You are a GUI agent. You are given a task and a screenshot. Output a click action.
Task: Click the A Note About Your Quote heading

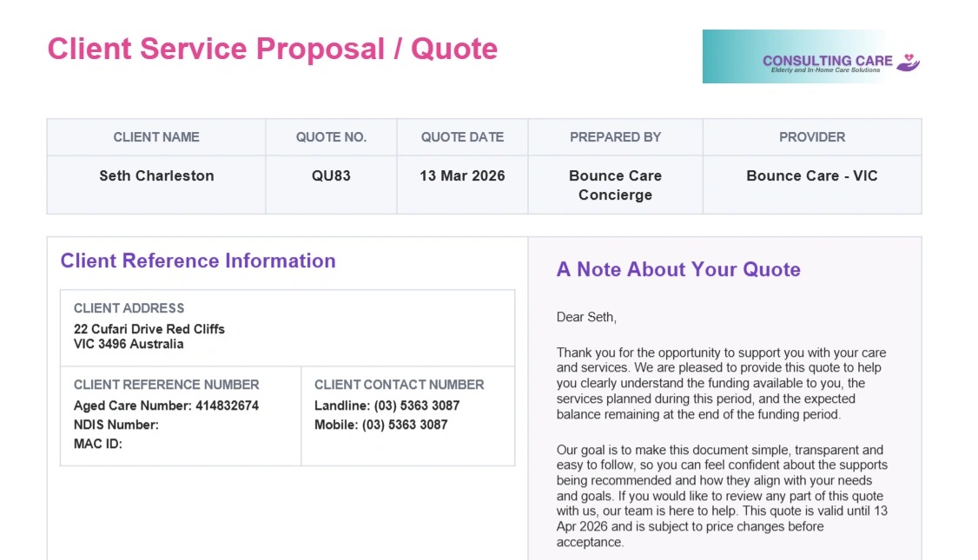click(x=678, y=269)
